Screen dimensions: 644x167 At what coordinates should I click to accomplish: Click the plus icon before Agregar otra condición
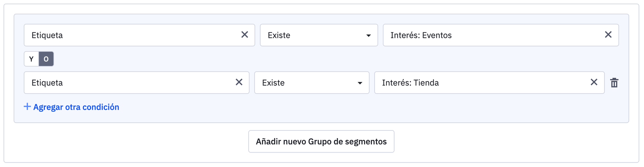(x=27, y=107)
